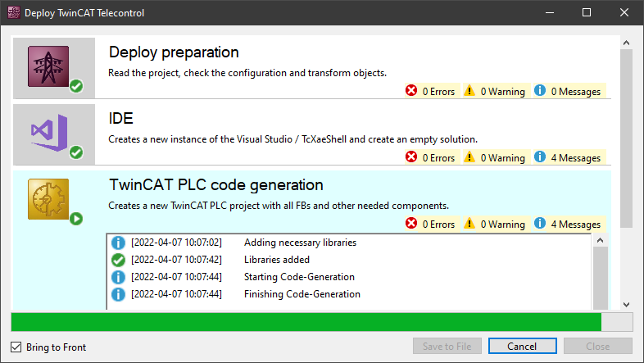Toggle the Bring to Front checkbox

(16, 347)
